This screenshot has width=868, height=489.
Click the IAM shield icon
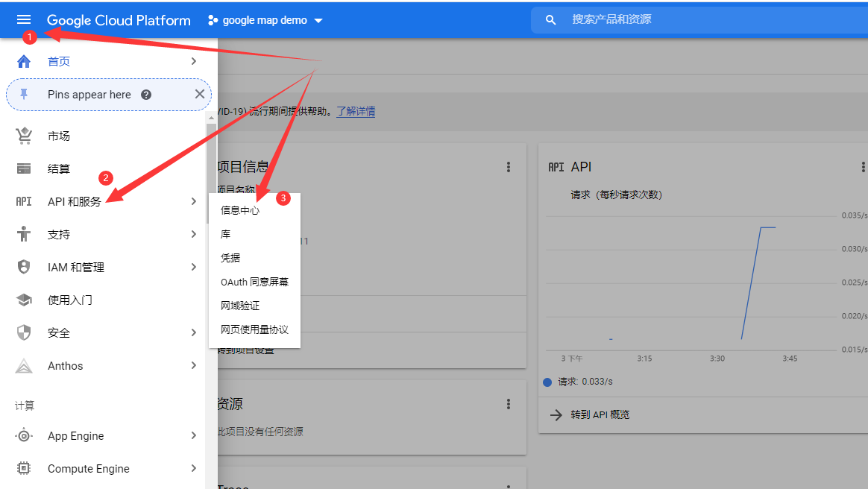pos(24,267)
